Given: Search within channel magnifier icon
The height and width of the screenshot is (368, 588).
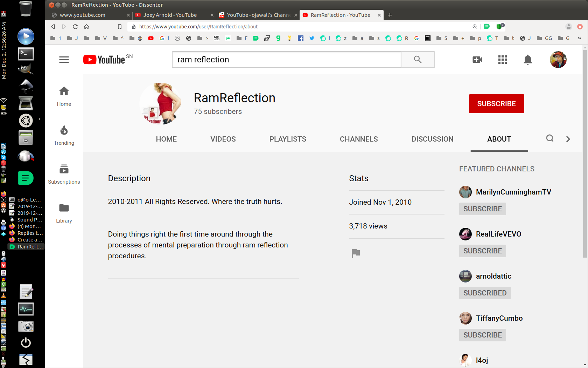Looking at the screenshot, I should [550, 139].
